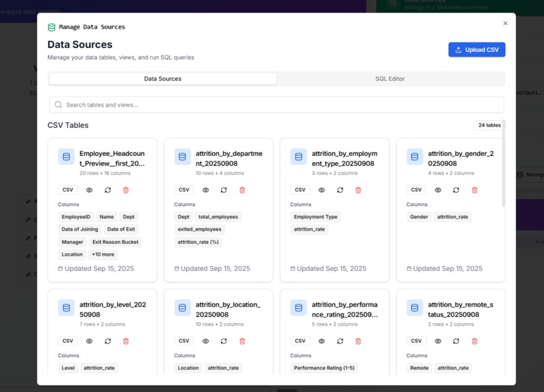Preview attrition_by_remote_status table with eye icon
The width and height of the screenshot is (544, 392).
438,341
